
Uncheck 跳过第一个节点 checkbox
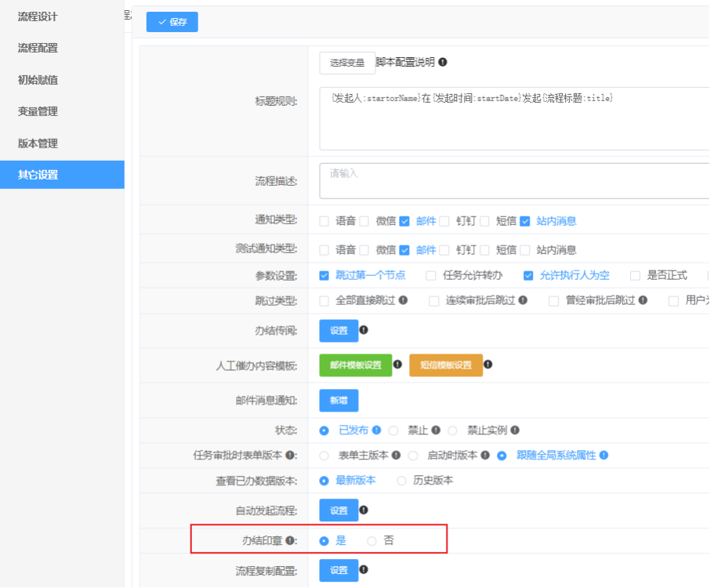(324, 275)
